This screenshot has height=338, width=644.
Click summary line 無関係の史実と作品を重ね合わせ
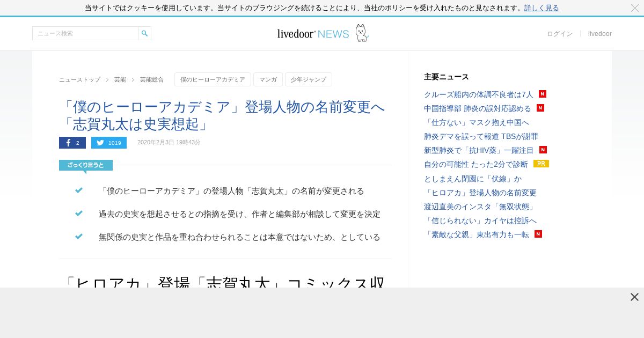pos(239,237)
